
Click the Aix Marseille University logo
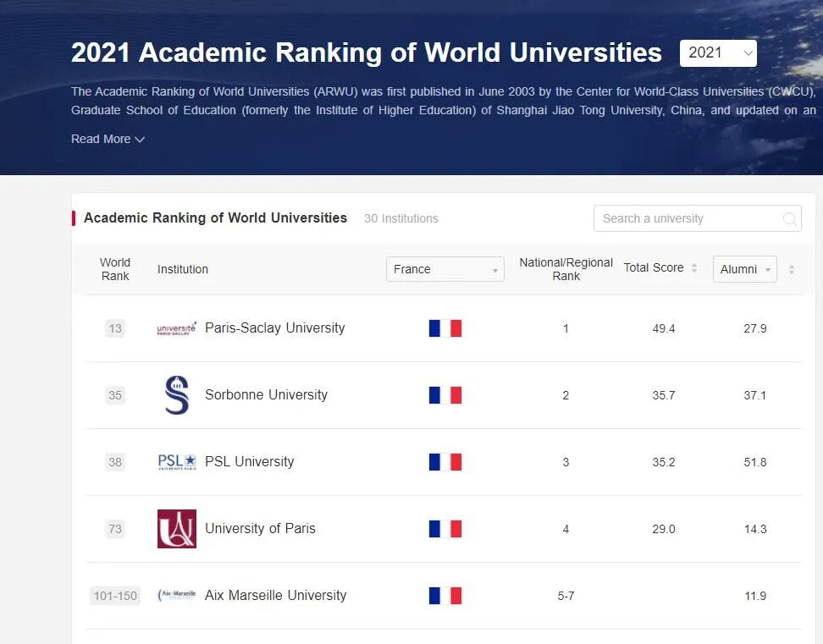point(177,595)
